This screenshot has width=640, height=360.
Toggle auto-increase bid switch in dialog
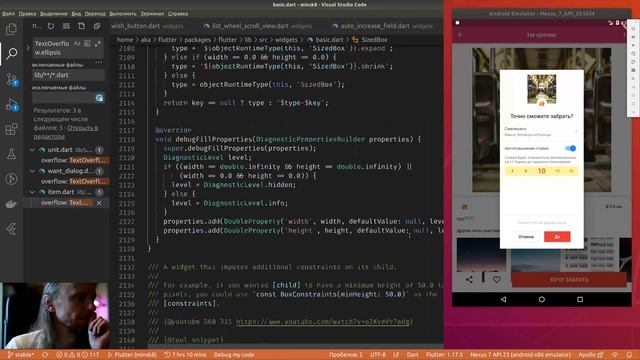(x=571, y=148)
